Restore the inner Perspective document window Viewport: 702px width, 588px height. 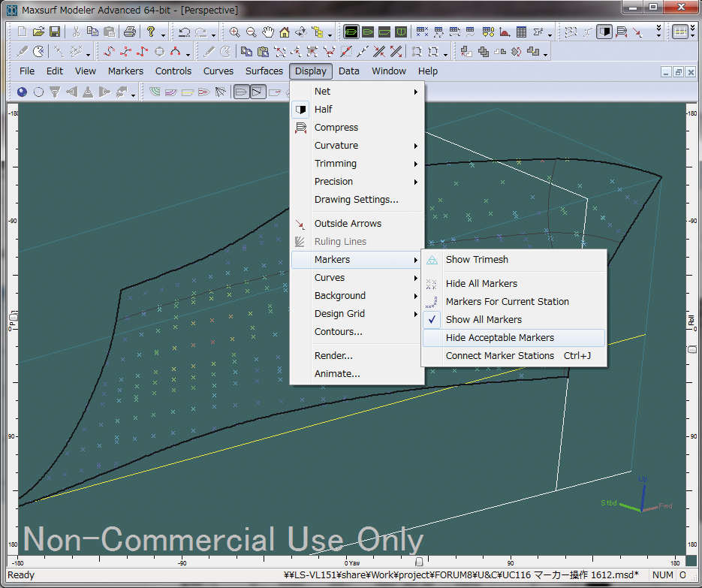tap(679, 72)
